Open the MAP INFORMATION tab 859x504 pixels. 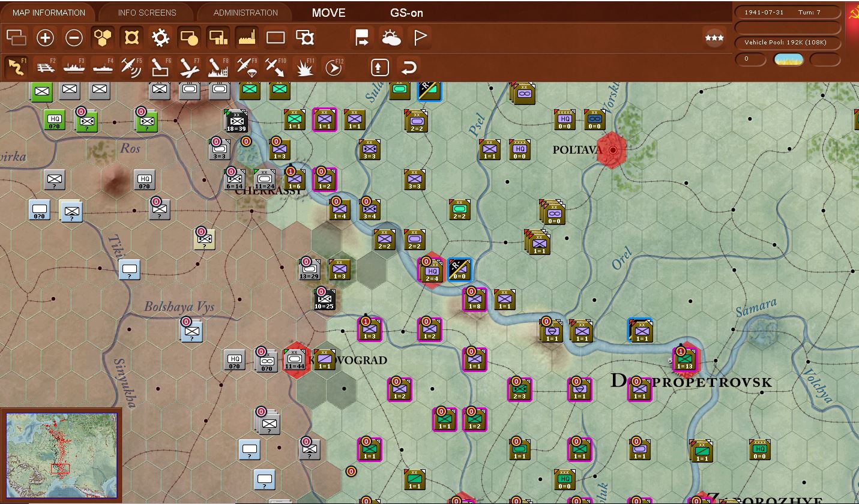coord(49,13)
